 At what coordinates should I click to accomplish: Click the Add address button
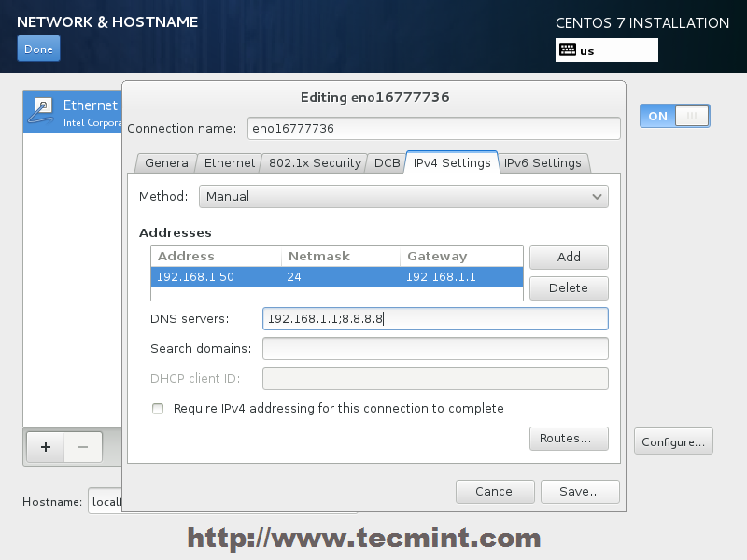[569, 258]
